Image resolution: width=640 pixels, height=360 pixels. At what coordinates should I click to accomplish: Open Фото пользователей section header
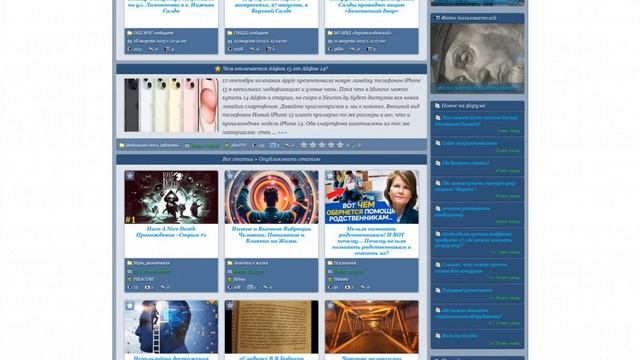point(469,18)
